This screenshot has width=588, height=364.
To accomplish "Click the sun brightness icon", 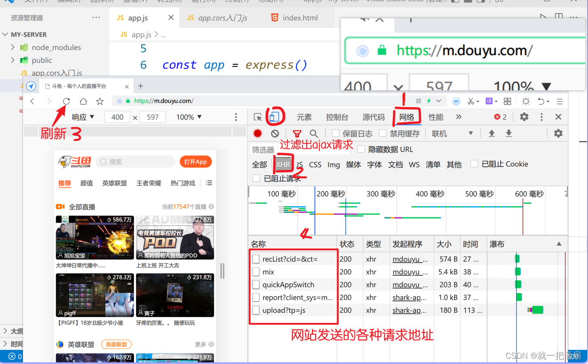I will tap(526, 101).
